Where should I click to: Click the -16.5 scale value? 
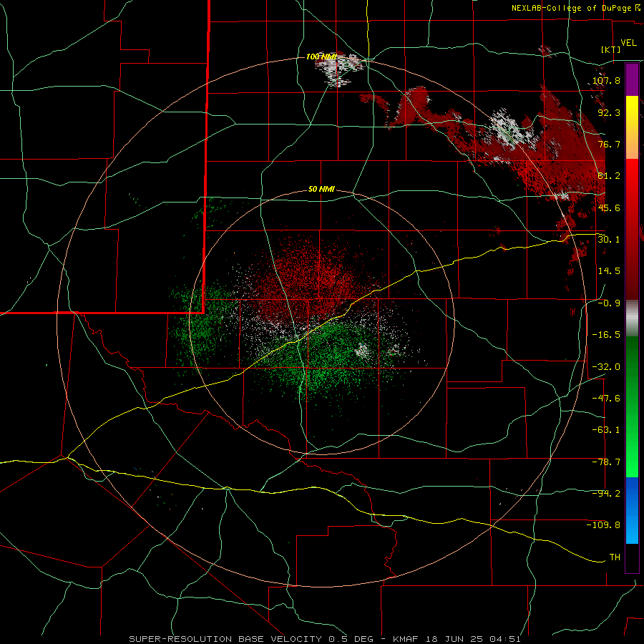click(606, 335)
